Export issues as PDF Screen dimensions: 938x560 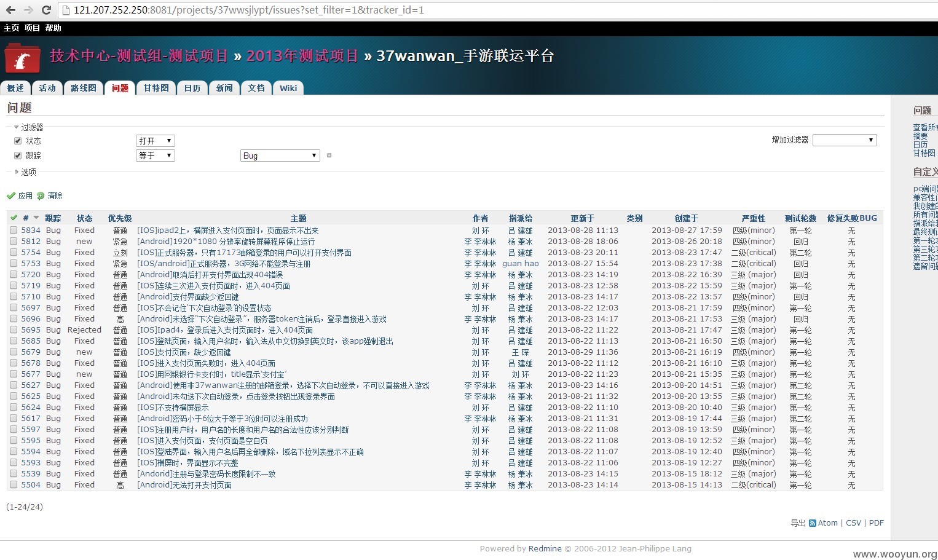click(x=877, y=523)
